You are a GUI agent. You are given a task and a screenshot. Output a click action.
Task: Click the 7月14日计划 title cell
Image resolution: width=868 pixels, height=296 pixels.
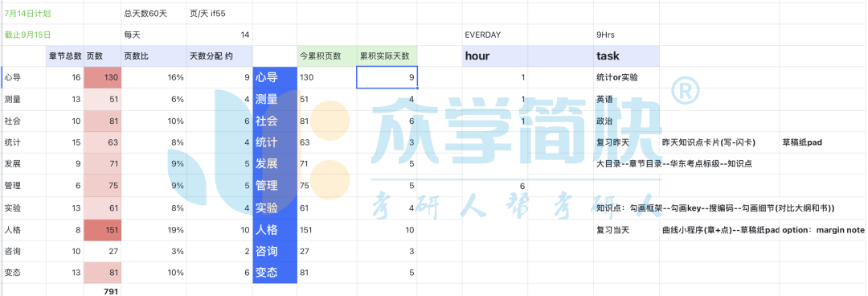pos(23,13)
